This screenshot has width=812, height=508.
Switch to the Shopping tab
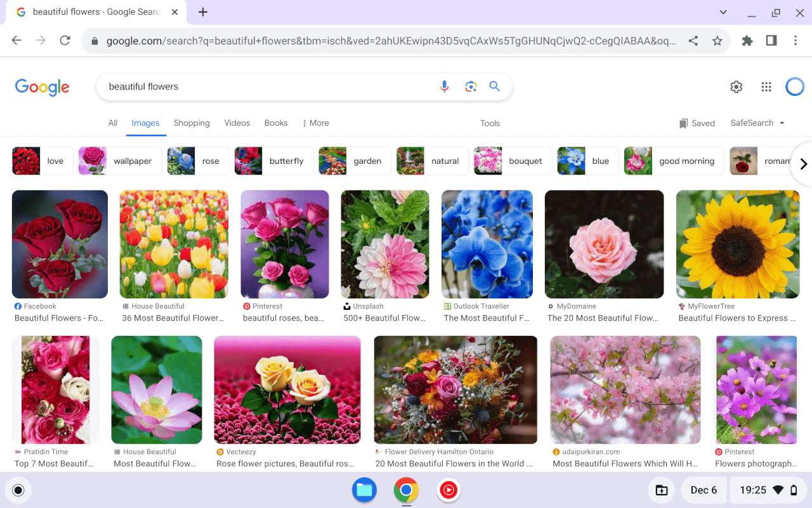point(192,123)
